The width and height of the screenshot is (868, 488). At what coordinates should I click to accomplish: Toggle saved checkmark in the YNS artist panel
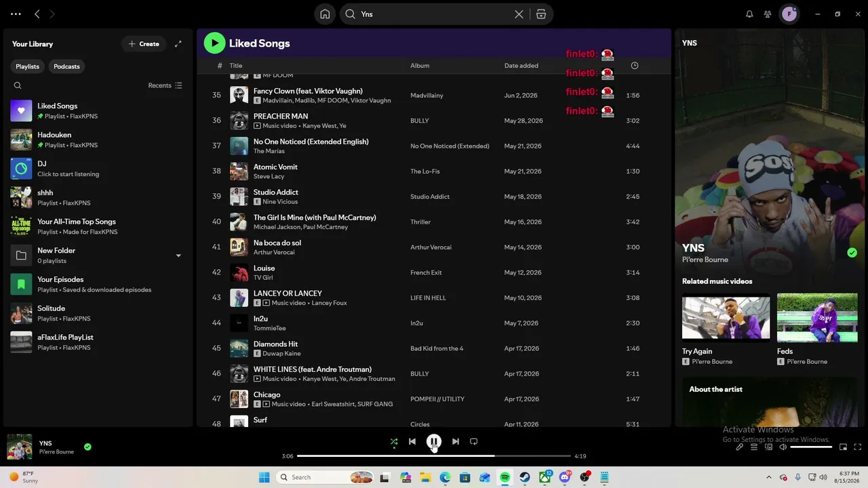tap(852, 253)
